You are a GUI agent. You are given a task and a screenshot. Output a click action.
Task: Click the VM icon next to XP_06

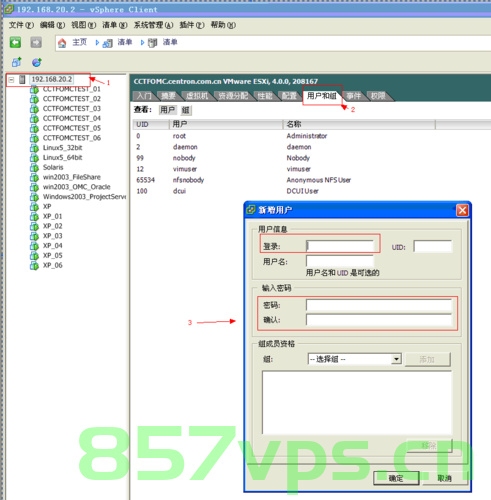click(x=34, y=265)
